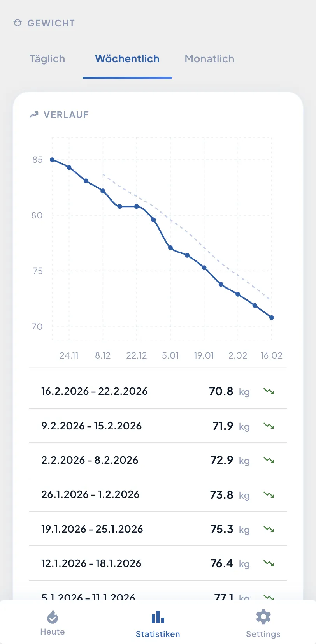
Task: Open Settings gear icon
Action: point(263,617)
